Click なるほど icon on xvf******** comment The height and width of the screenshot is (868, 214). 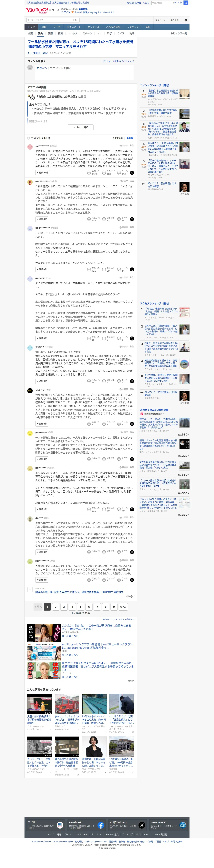point(104,173)
